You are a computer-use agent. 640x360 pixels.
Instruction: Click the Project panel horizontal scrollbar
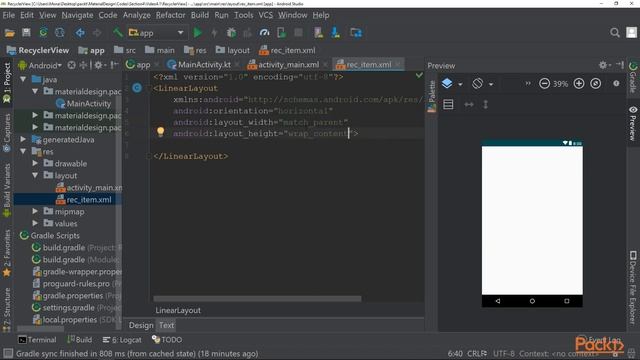pos(40,329)
